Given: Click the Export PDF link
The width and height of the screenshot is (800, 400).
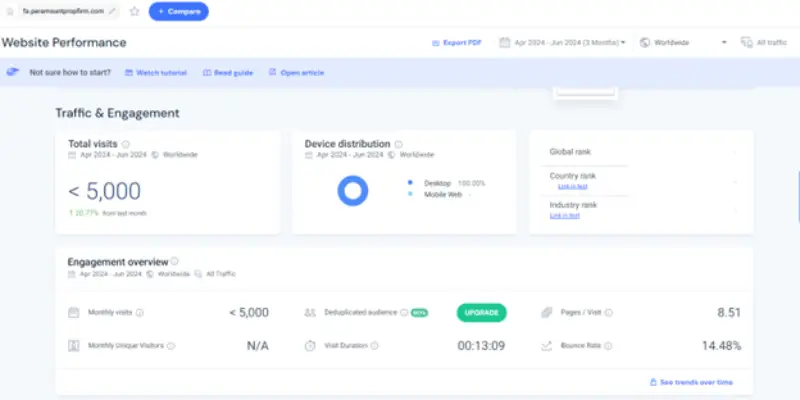Looking at the screenshot, I should pos(457,43).
